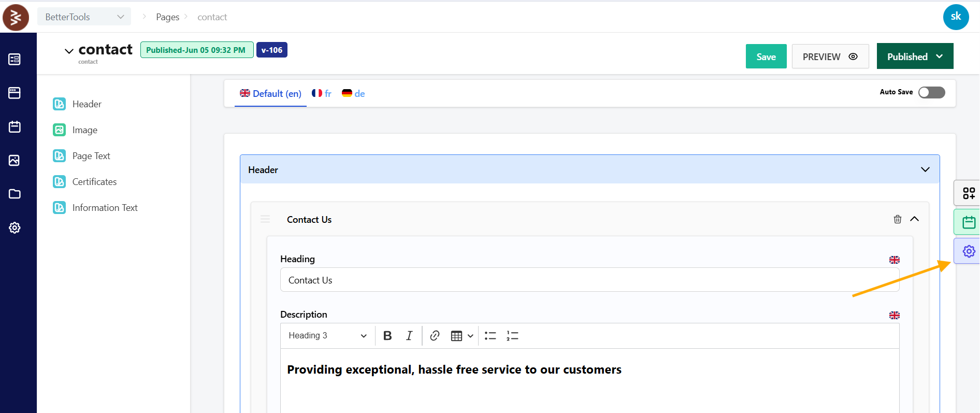Open the green calendar schedule icon
The height and width of the screenshot is (413, 980).
(x=968, y=222)
